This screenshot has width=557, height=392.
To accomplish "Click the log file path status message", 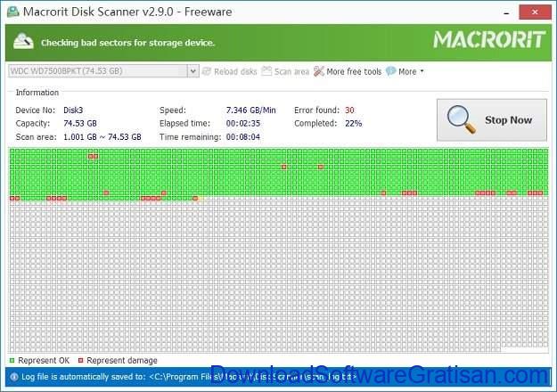I will pyautogui.click(x=189, y=377).
